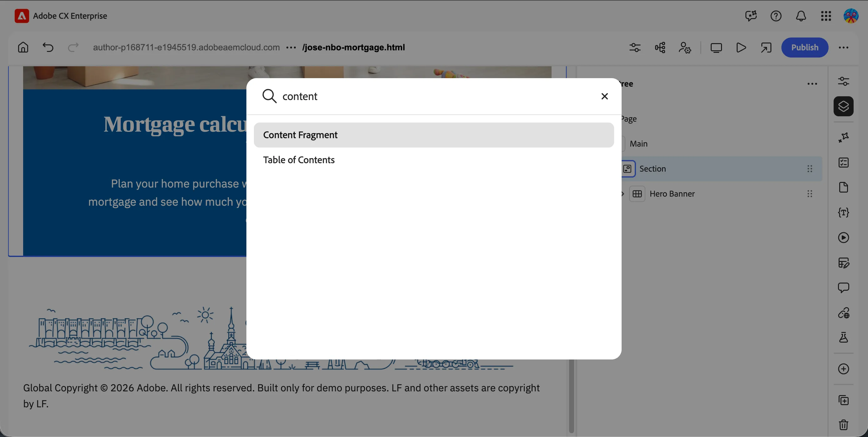Add a component with plus circle icon
The width and height of the screenshot is (868, 437).
[843, 369]
